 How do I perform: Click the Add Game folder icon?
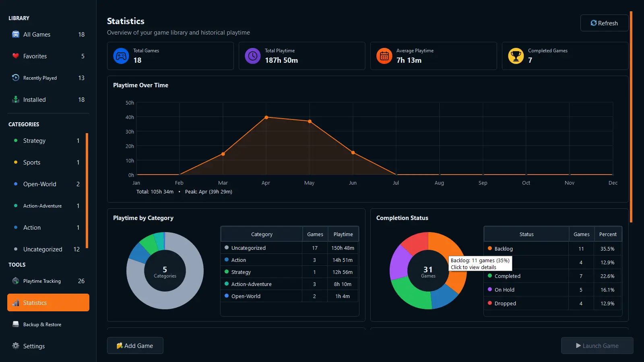(x=120, y=346)
